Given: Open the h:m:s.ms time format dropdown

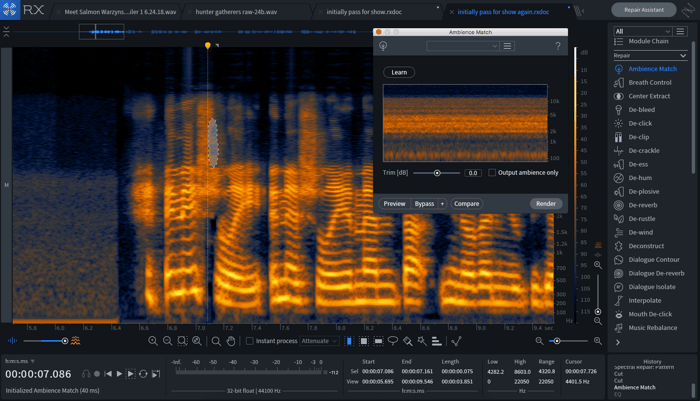Looking at the screenshot, I should click(20, 361).
